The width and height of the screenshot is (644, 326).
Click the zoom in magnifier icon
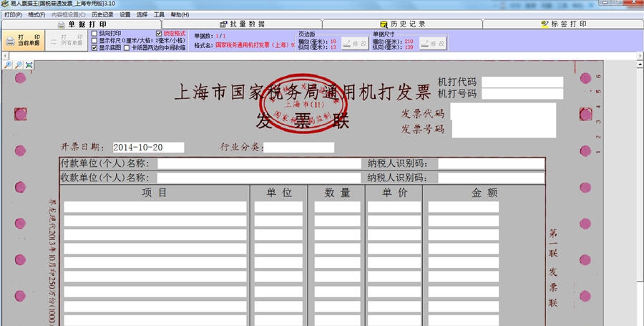click(x=8, y=65)
